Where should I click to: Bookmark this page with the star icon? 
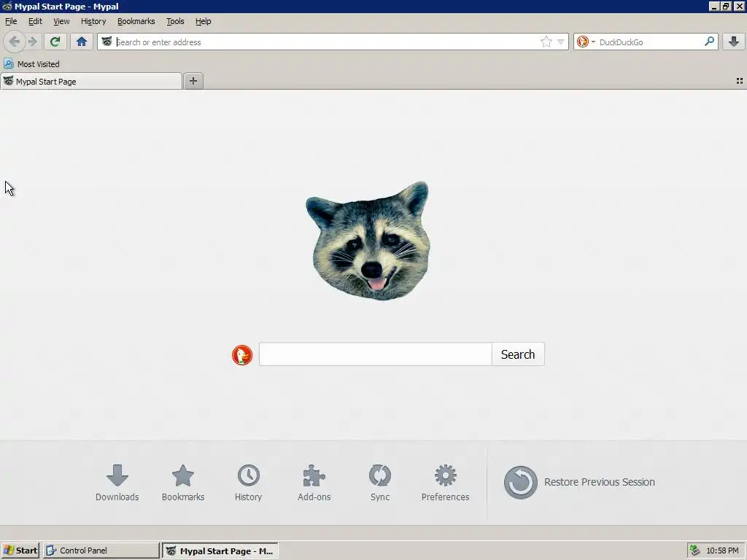[x=546, y=42]
